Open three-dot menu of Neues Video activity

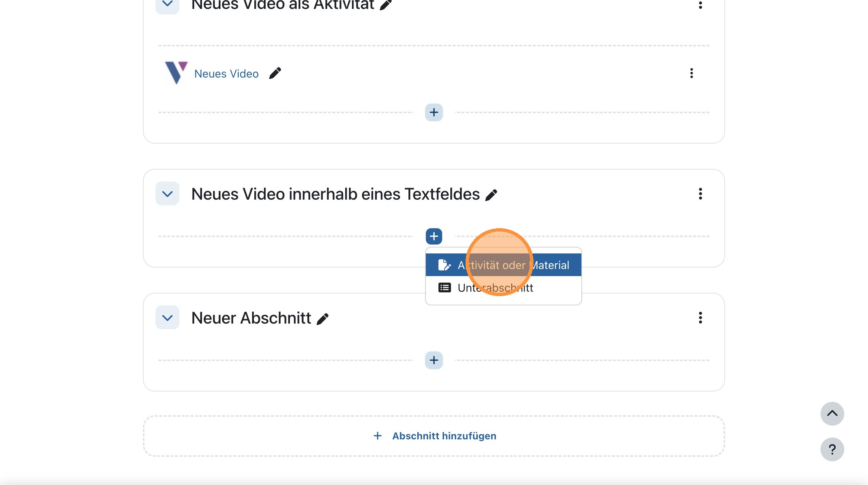tap(691, 73)
